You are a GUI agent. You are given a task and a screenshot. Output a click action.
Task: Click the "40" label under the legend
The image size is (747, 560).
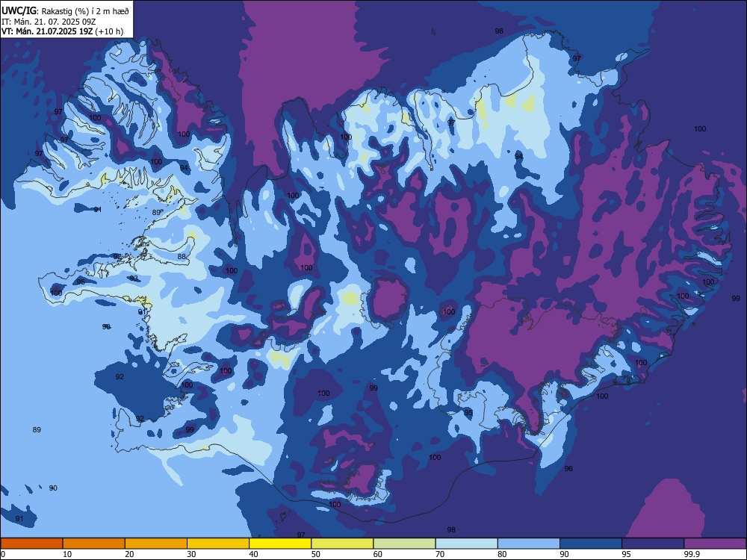[253, 554]
